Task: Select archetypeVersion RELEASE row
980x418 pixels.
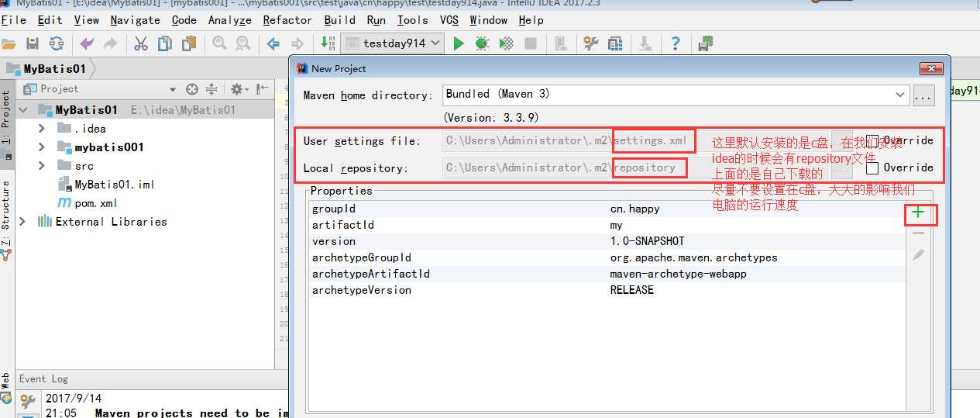Action: [x=607, y=290]
